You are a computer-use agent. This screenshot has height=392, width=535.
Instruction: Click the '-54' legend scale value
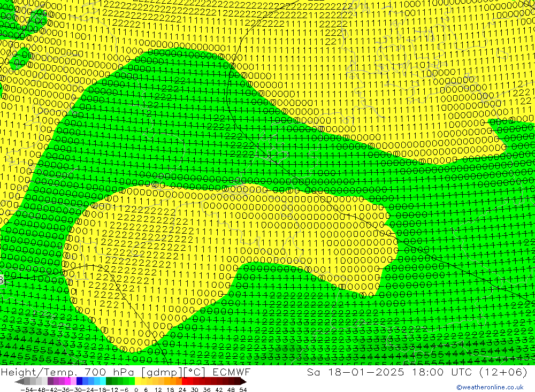click(27, 390)
